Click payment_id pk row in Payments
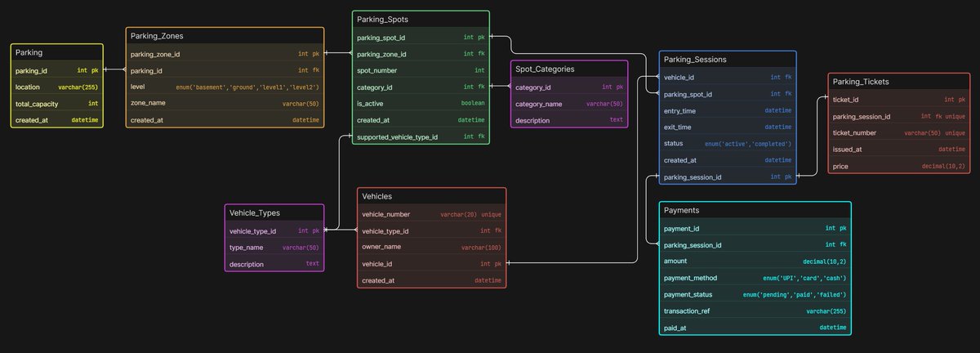 (755, 228)
